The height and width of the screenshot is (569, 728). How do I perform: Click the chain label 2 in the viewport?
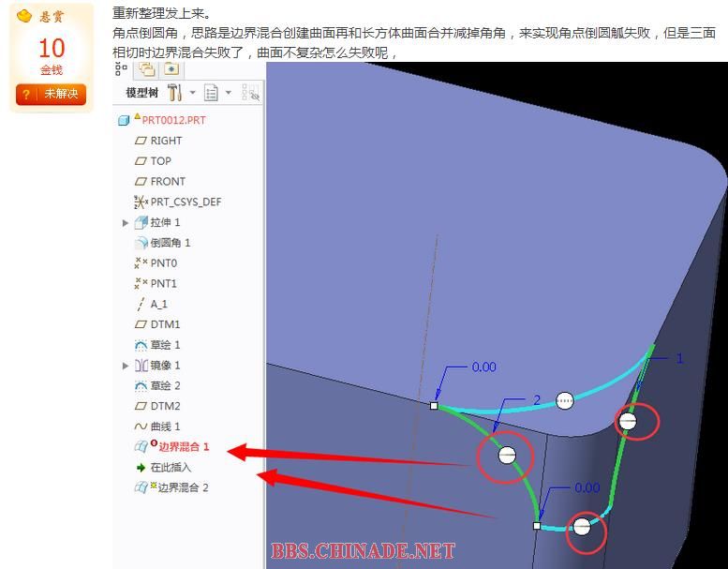point(537,400)
